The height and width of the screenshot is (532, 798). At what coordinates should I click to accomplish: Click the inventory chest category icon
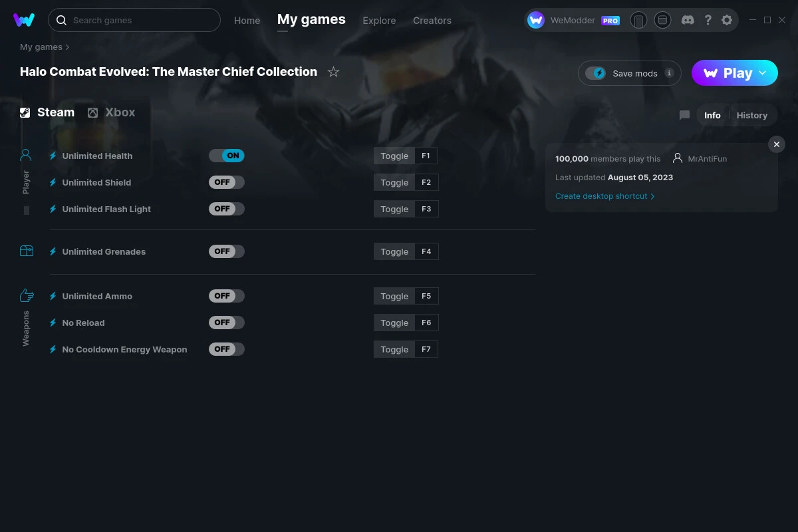pyautogui.click(x=27, y=251)
